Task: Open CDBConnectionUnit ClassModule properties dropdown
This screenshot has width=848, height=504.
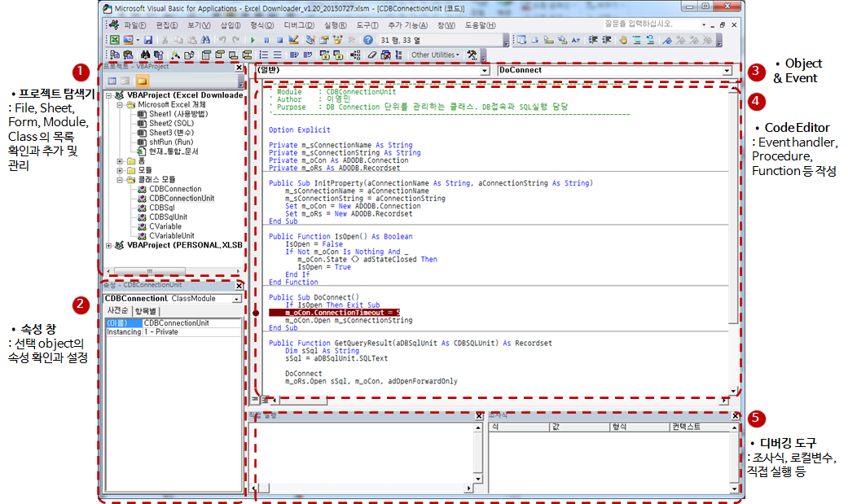Action: coord(237,299)
